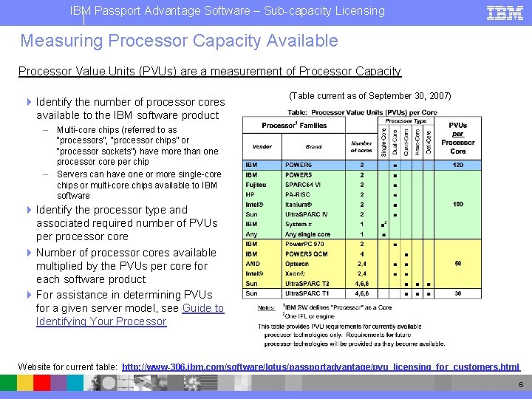Viewport: 532px width, 399px height.
Task: Click the Dual-Core rotated column header
Action: point(395,142)
